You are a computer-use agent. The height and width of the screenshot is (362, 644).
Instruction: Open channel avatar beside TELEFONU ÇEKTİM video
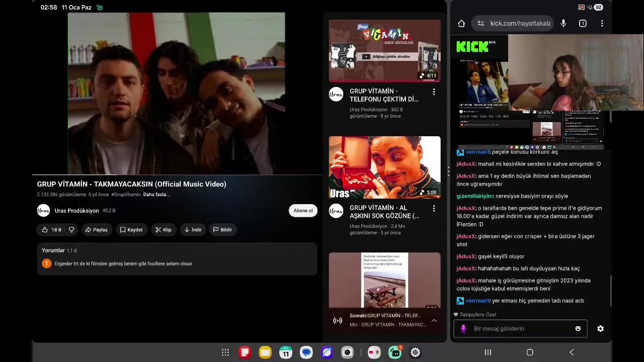click(x=336, y=95)
